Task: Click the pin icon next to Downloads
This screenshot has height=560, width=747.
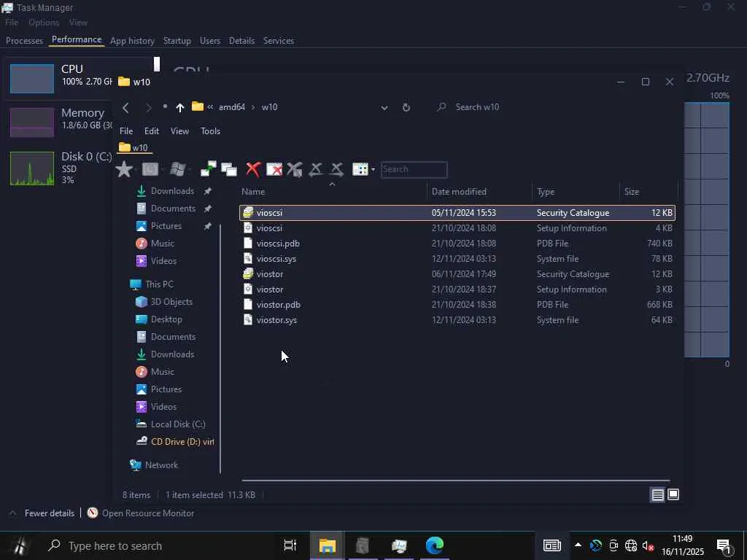Action: pyautogui.click(x=208, y=191)
